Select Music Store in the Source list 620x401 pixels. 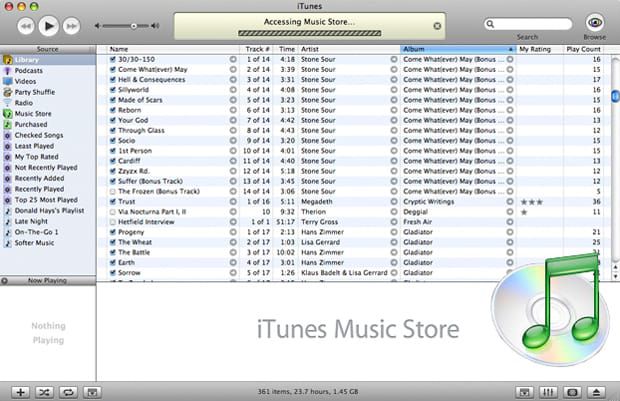pyautogui.click(x=33, y=113)
